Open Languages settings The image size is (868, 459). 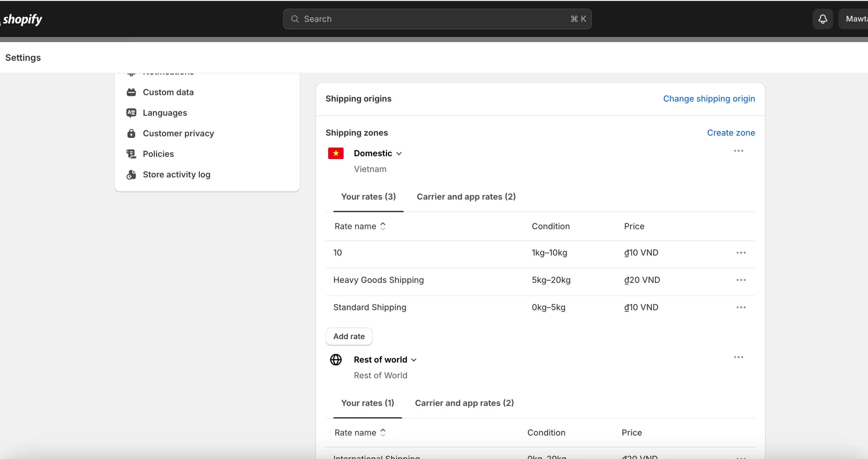pyautogui.click(x=165, y=113)
